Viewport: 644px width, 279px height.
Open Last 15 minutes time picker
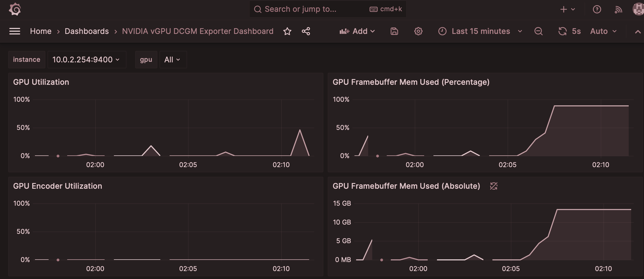pyautogui.click(x=480, y=31)
